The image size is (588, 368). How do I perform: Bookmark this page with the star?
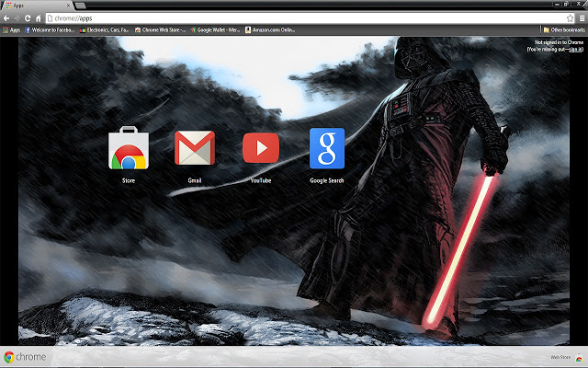click(570, 18)
